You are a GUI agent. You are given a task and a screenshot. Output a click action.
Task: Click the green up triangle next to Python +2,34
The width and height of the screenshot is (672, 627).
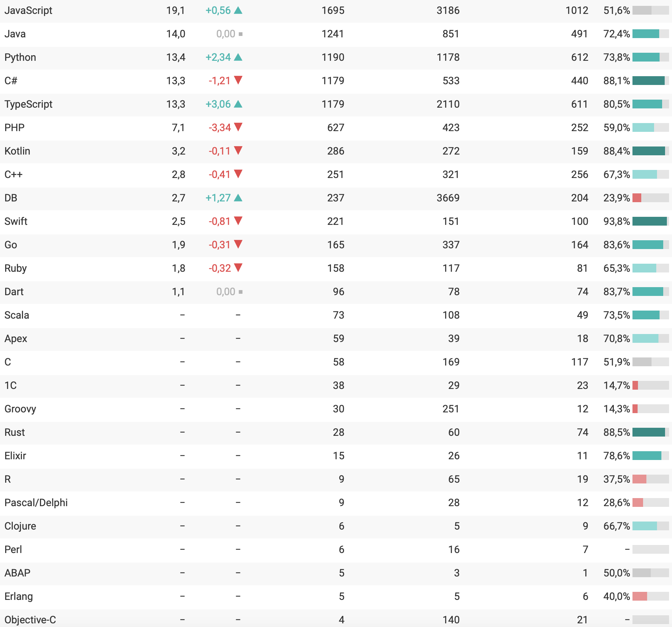238,57
